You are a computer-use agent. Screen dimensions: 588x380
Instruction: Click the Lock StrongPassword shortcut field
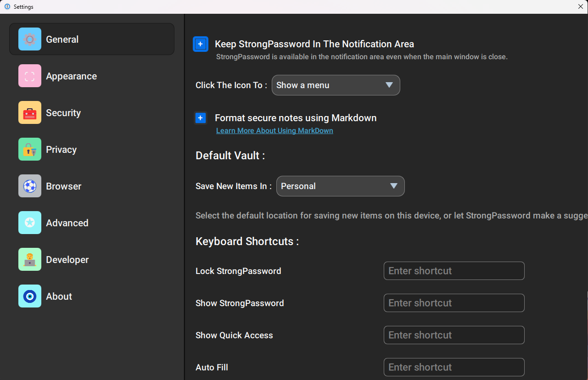click(x=454, y=271)
